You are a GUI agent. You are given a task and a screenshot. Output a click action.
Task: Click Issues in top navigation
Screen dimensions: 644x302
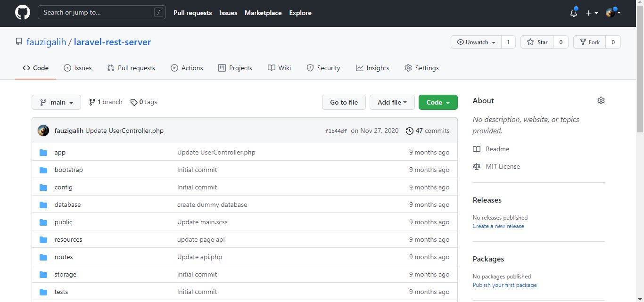228,13
